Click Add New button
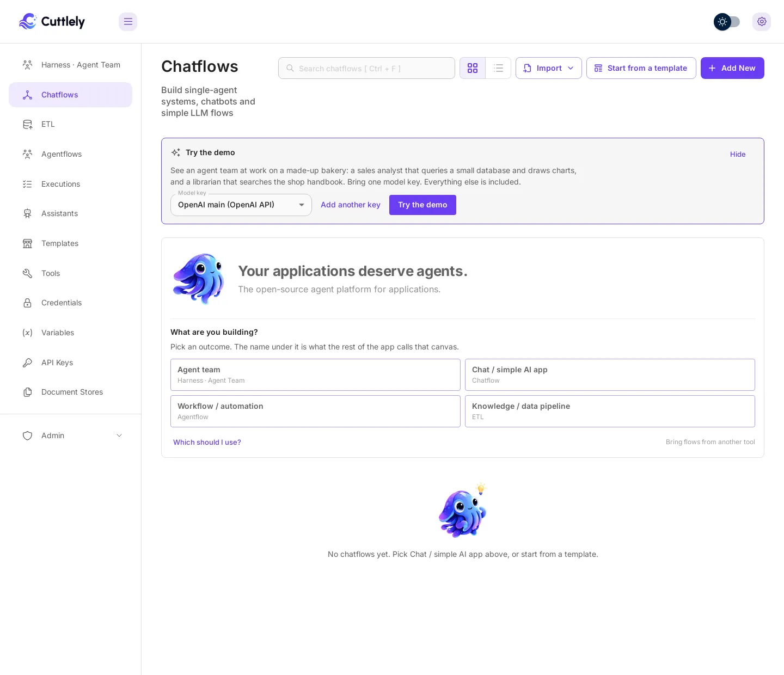784x675 pixels. point(732,68)
